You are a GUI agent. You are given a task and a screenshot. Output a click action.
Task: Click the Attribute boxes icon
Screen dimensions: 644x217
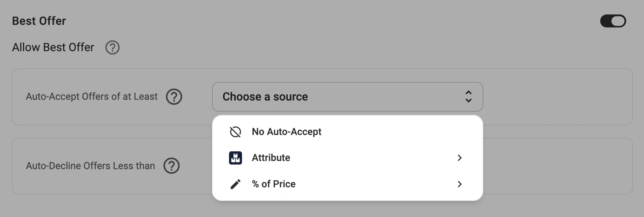235,158
